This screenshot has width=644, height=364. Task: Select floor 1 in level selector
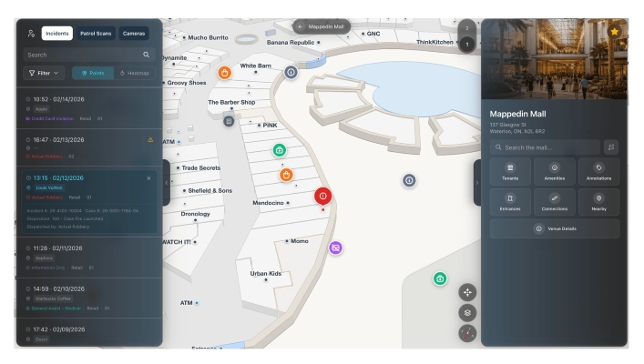tap(466, 45)
